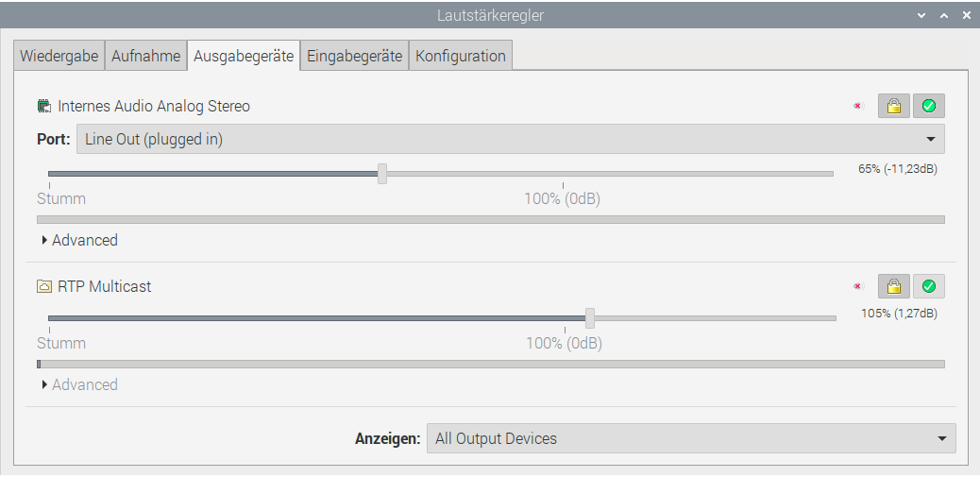
Task: Mute the Internes Audio Analog Stereo output
Action: point(858,107)
